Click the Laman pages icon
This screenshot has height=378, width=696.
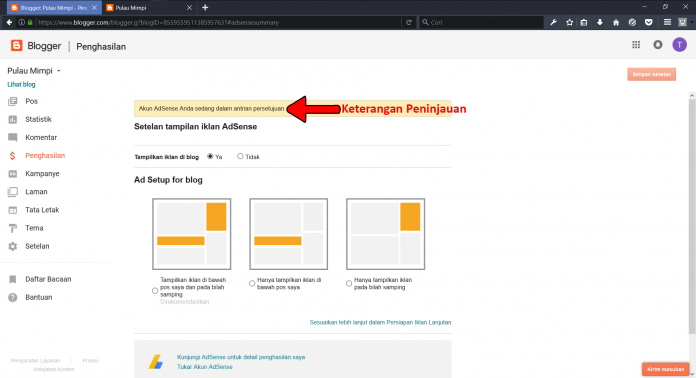click(x=13, y=192)
